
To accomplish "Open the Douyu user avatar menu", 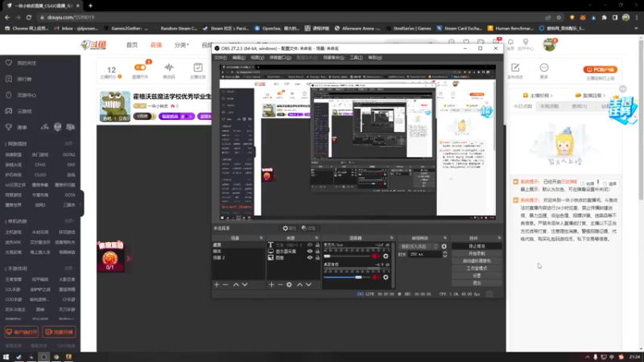I will [x=549, y=44].
